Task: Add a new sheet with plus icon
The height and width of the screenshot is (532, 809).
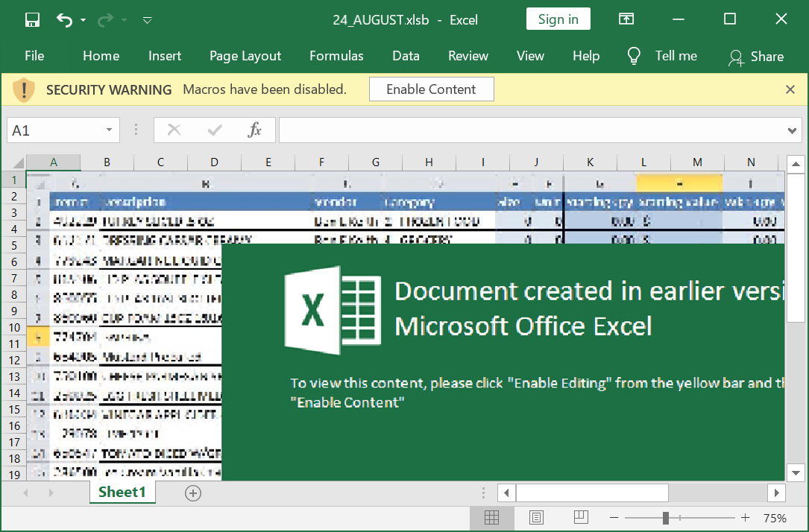Action: (x=193, y=493)
